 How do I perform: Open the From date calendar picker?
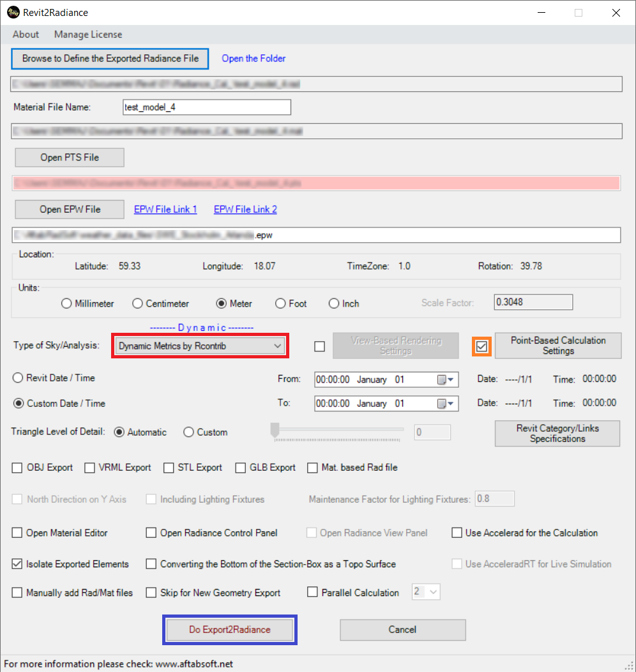pos(446,379)
